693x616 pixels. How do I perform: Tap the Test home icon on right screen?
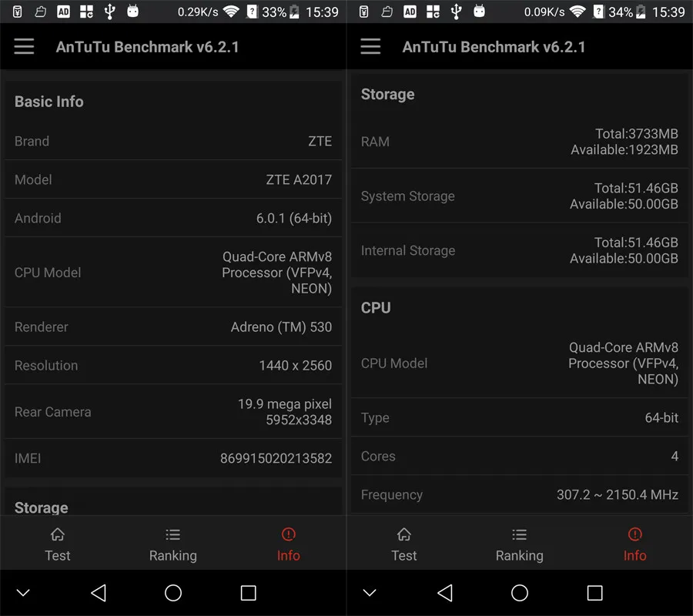[x=404, y=534]
